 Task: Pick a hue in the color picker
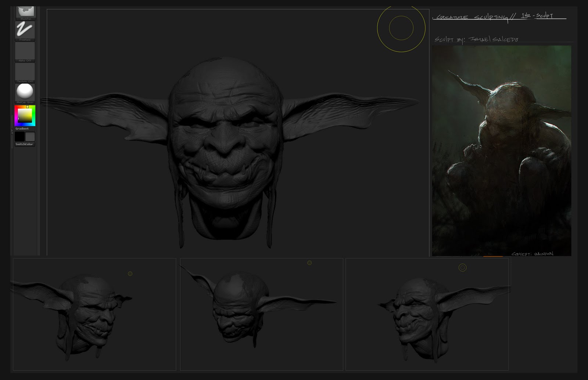point(25,116)
